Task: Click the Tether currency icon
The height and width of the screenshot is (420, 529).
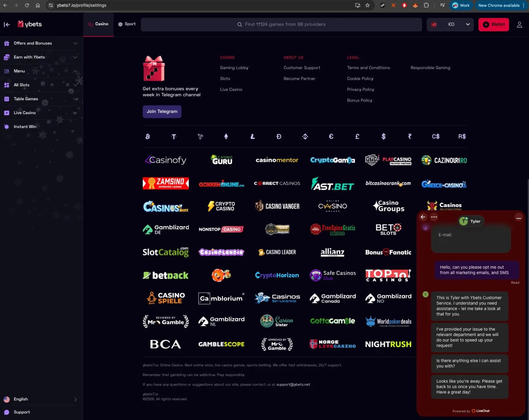Action: pyautogui.click(x=174, y=137)
